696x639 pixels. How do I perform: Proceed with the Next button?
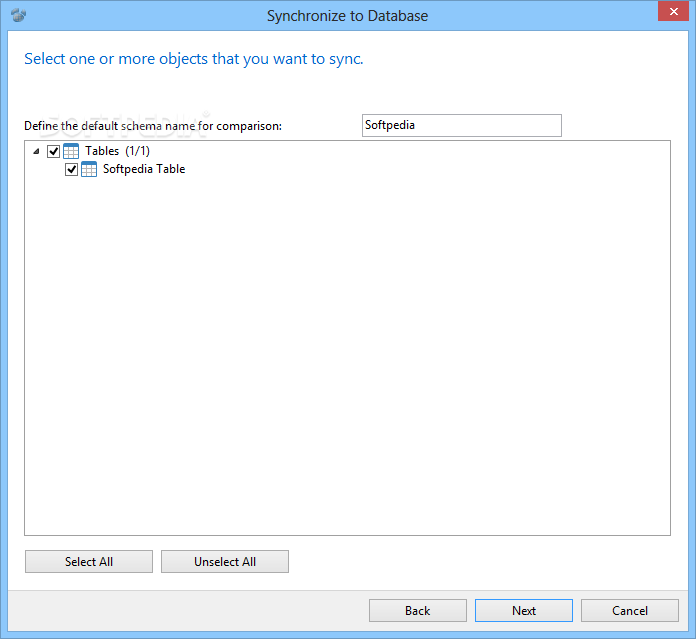pyautogui.click(x=524, y=611)
